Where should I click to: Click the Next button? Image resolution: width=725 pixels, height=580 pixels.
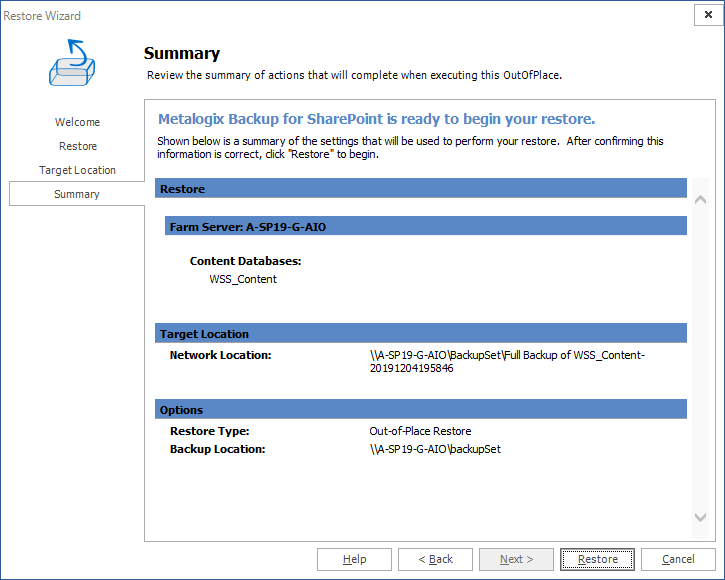(516, 559)
